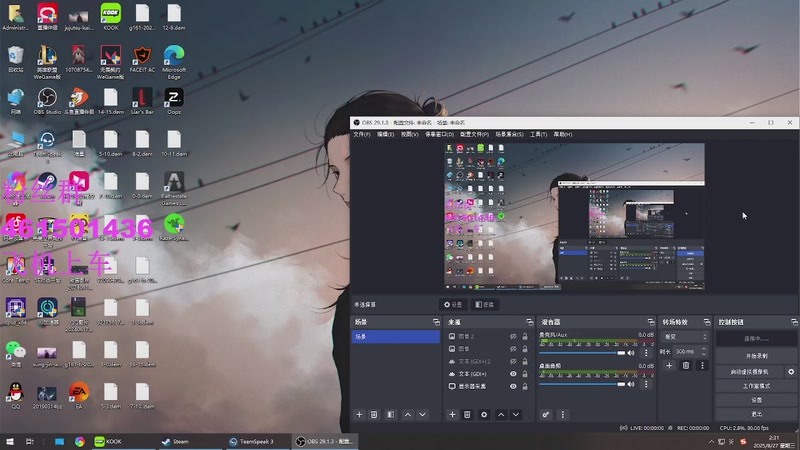Open advanced audio properties gear in mixer

pyautogui.click(x=546, y=415)
